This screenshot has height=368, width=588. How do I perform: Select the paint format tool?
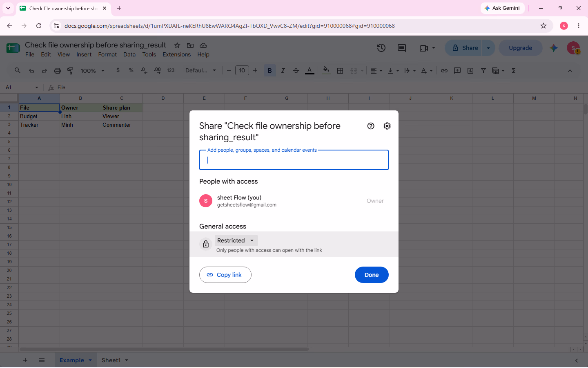(x=71, y=71)
